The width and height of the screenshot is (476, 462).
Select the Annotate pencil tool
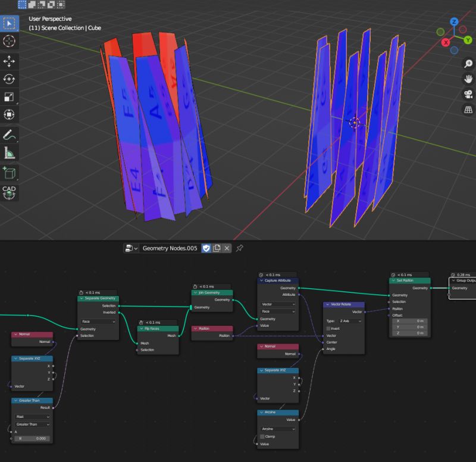[9, 135]
